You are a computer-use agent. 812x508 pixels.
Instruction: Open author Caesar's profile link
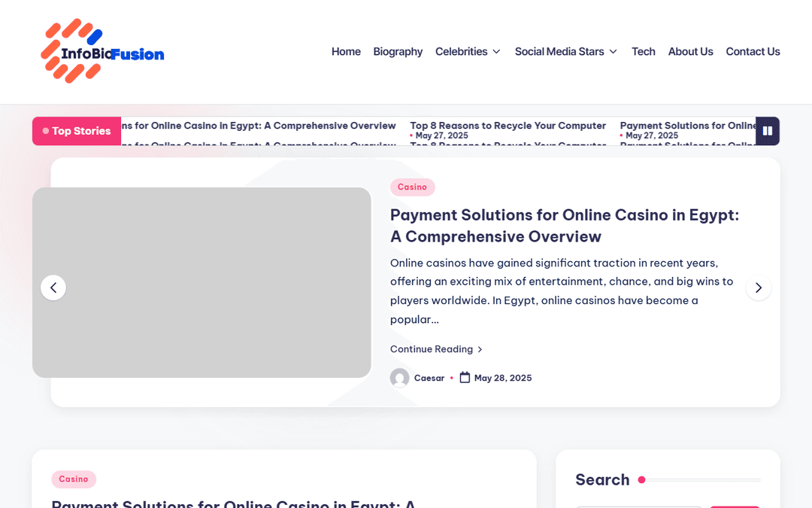tap(429, 378)
